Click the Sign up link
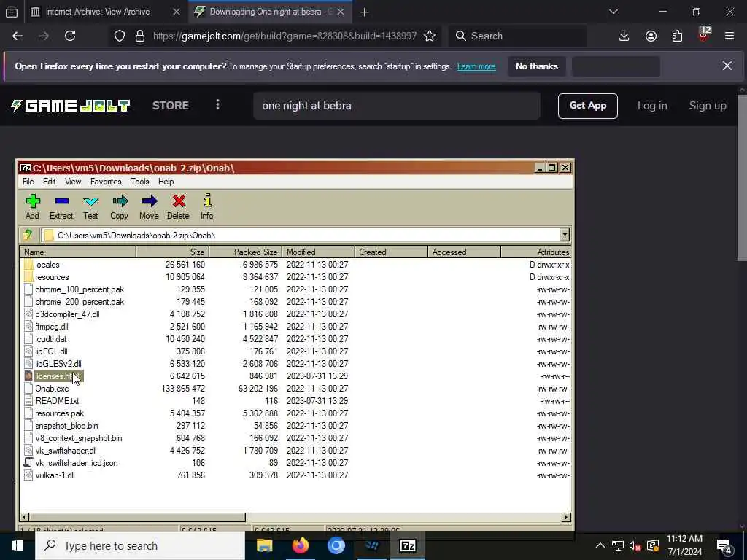747x560 pixels. [x=708, y=106]
